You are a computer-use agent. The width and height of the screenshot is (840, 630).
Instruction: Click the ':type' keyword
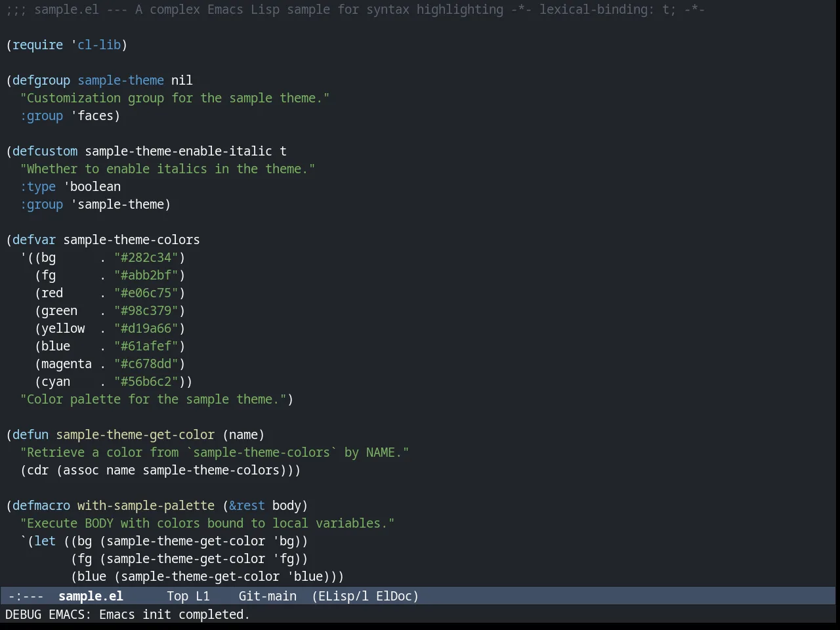point(38,186)
